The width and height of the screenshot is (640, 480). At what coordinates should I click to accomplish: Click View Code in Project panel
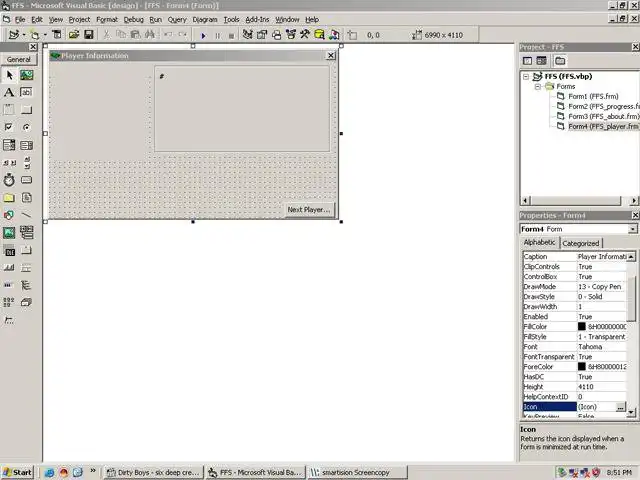pos(527,61)
